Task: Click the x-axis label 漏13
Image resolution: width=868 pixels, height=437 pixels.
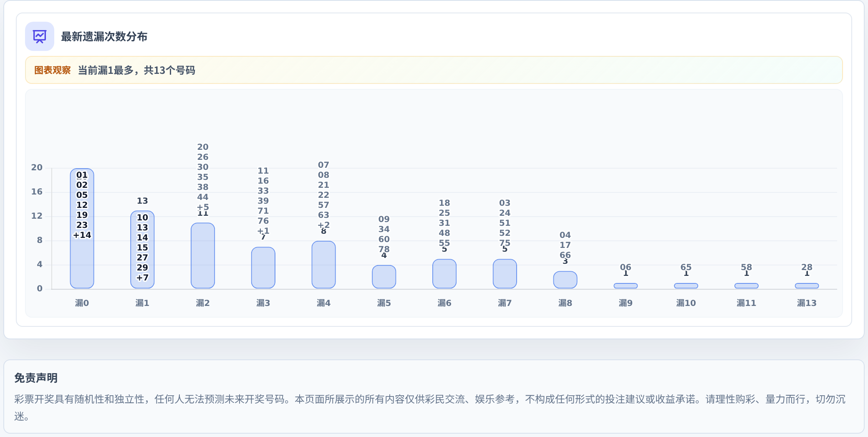Action: coord(807,303)
